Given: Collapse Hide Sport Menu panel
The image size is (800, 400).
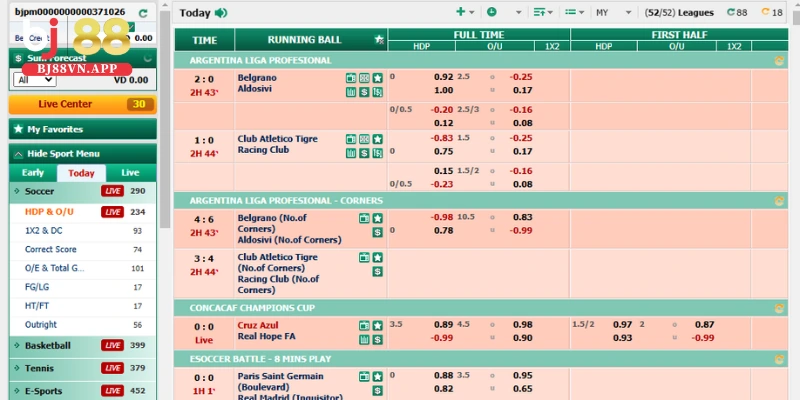Looking at the screenshot, I should (x=83, y=154).
